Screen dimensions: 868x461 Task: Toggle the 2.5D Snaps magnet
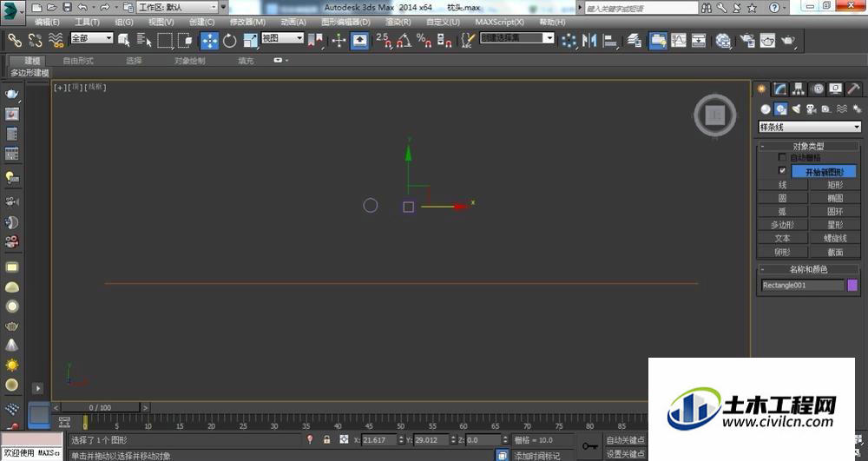[384, 41]
